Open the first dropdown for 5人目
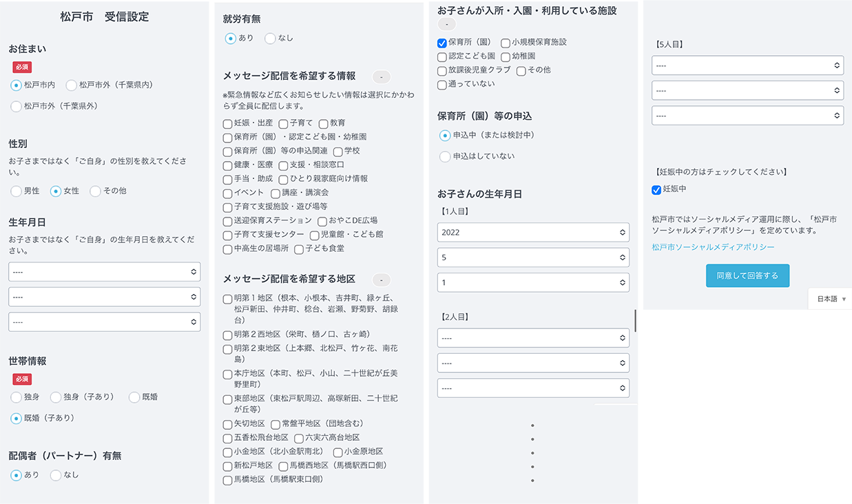The image size is (852, 504). point(747,65)
